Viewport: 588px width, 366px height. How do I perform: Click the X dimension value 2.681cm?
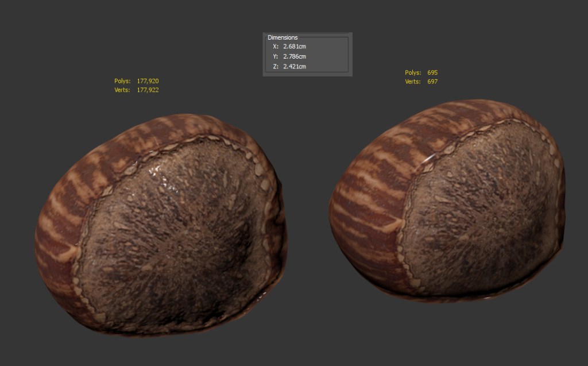(x=294, y=46)
